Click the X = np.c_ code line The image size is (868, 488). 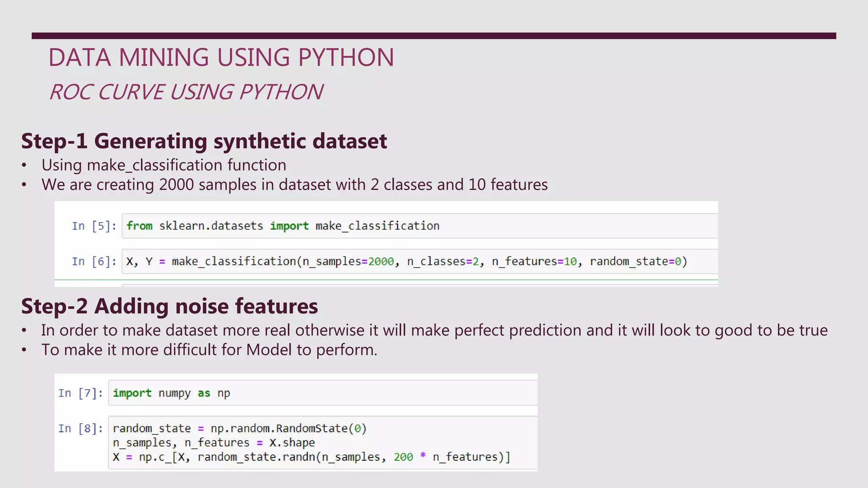tap(312, 457)
